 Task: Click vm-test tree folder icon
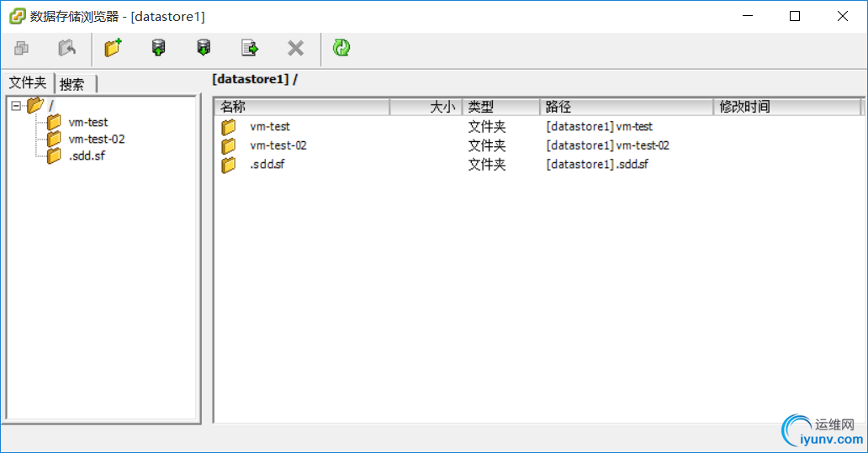54,122
